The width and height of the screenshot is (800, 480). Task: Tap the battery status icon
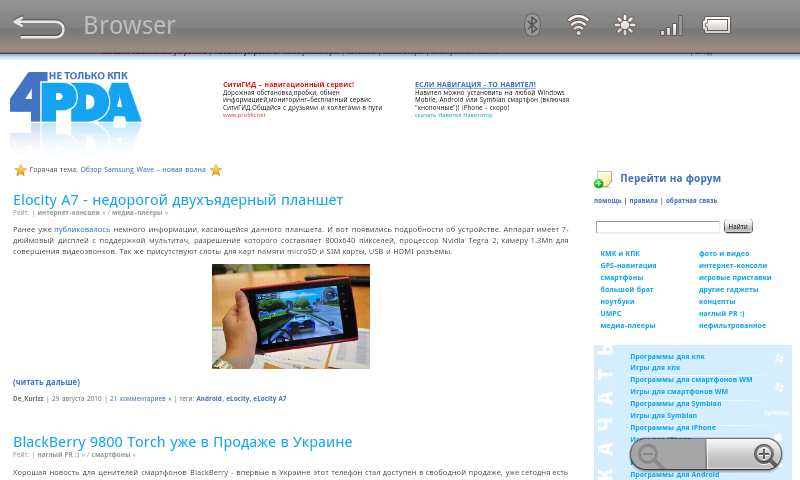pyautogui.click(x=717, y=25)
